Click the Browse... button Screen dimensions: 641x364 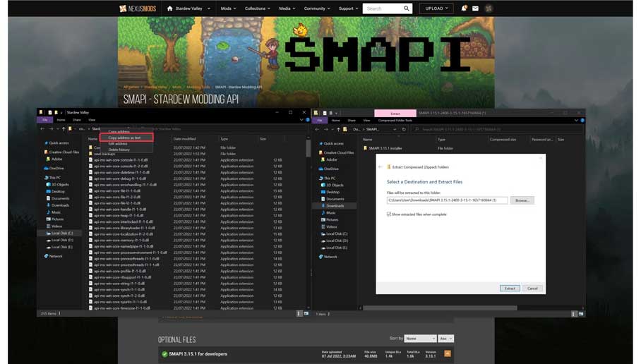[x=522, y=200]
